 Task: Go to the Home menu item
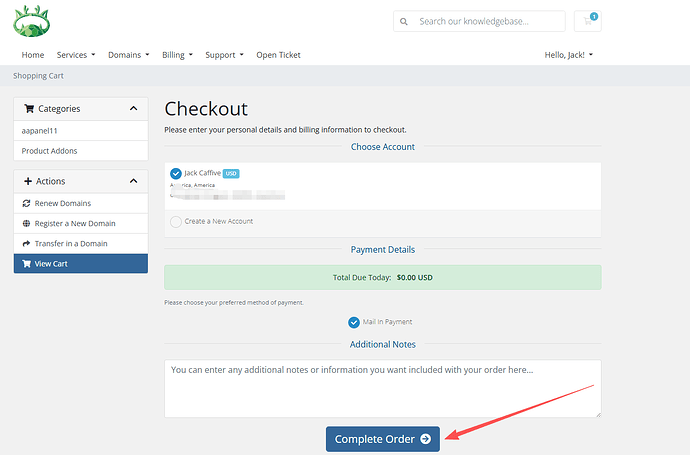33,55
